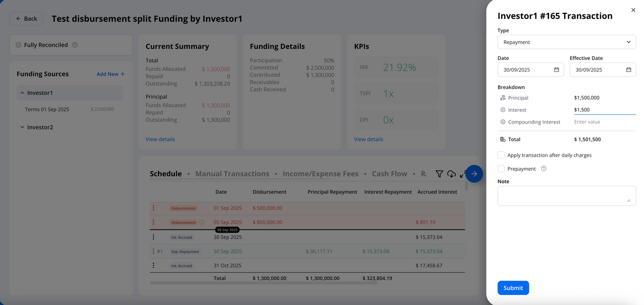Click the Fully Reconciled help icon
The image size is (644, 305).
(x=75, y=45)
